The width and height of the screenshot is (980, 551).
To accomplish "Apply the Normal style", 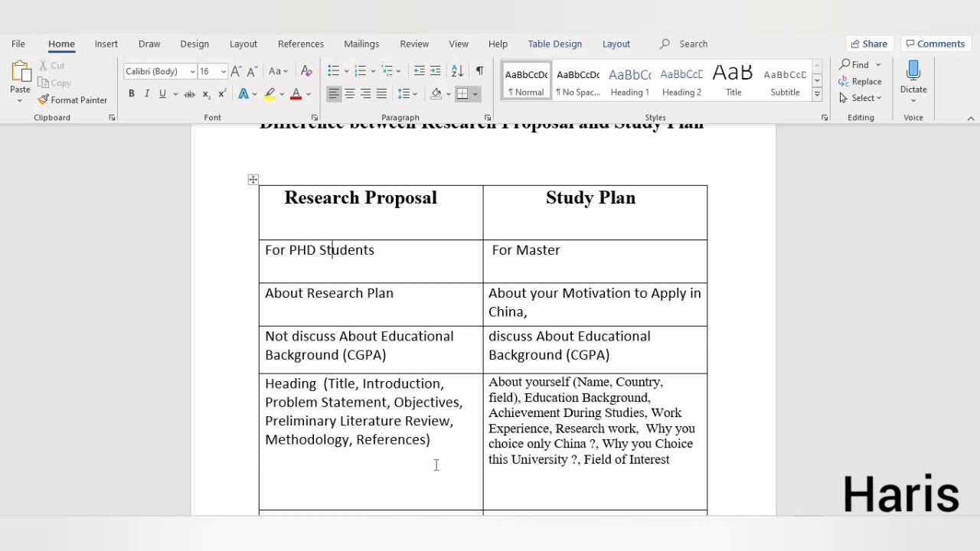I will (526, 82).
